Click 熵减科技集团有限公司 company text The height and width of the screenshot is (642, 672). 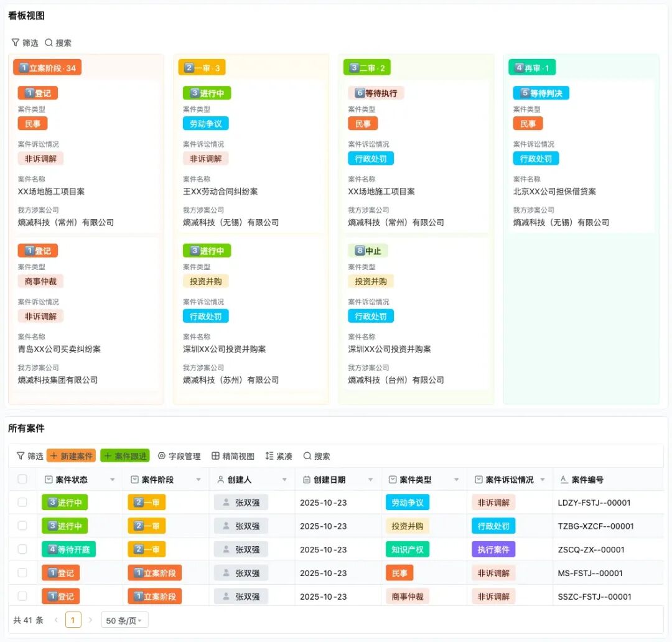[x=58, y=379]
